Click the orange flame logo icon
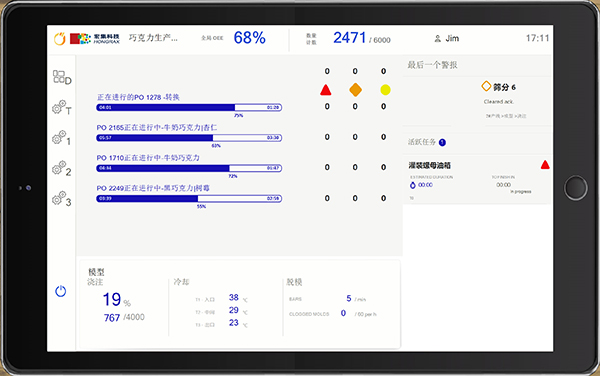Screen dimensions: 600x376 tap(60, 39)
